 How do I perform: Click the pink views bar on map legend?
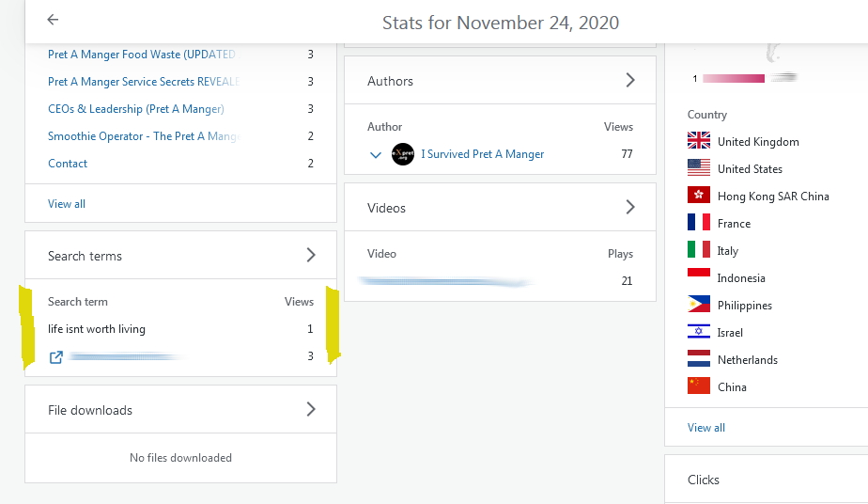[734, 79]
